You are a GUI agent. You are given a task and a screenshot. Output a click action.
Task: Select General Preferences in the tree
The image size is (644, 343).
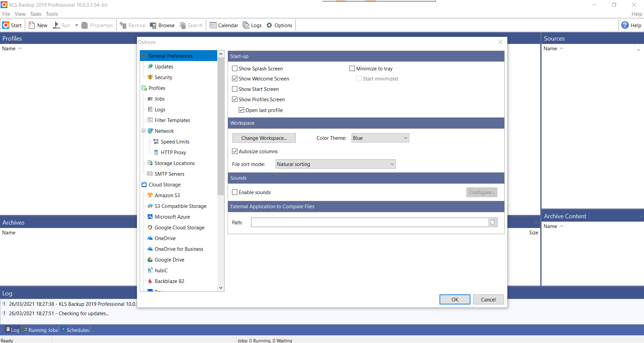178,56
